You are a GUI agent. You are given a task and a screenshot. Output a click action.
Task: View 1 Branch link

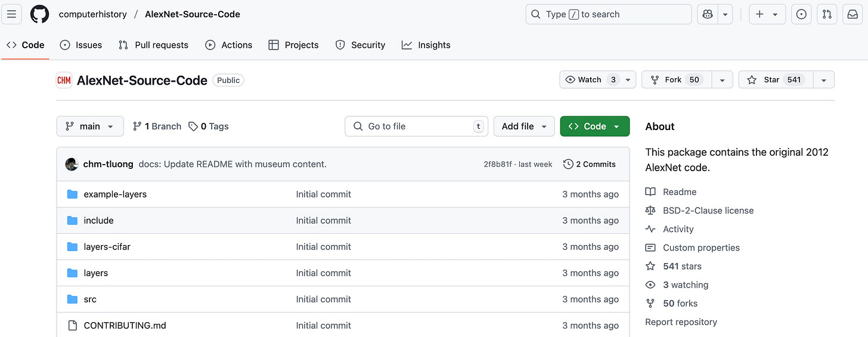[x=157, y=126]
